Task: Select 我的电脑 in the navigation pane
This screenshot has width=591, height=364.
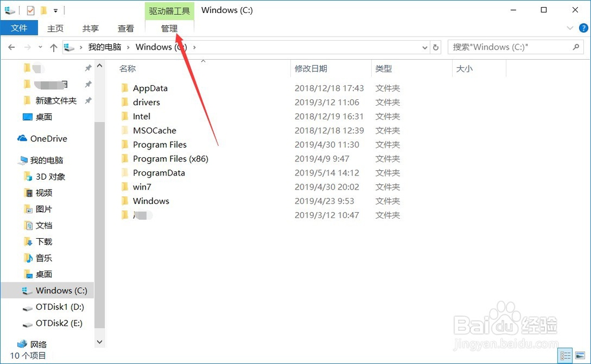Action: click(46, 161)
